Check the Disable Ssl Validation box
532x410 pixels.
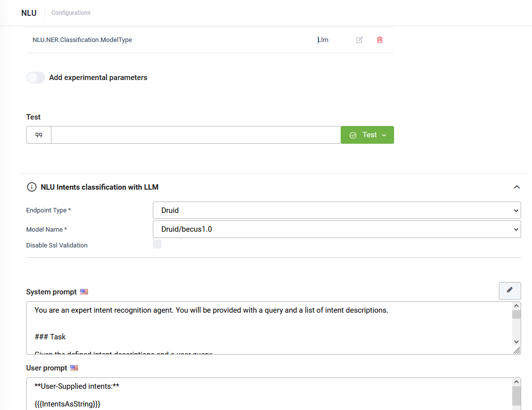tap(157, 244)
